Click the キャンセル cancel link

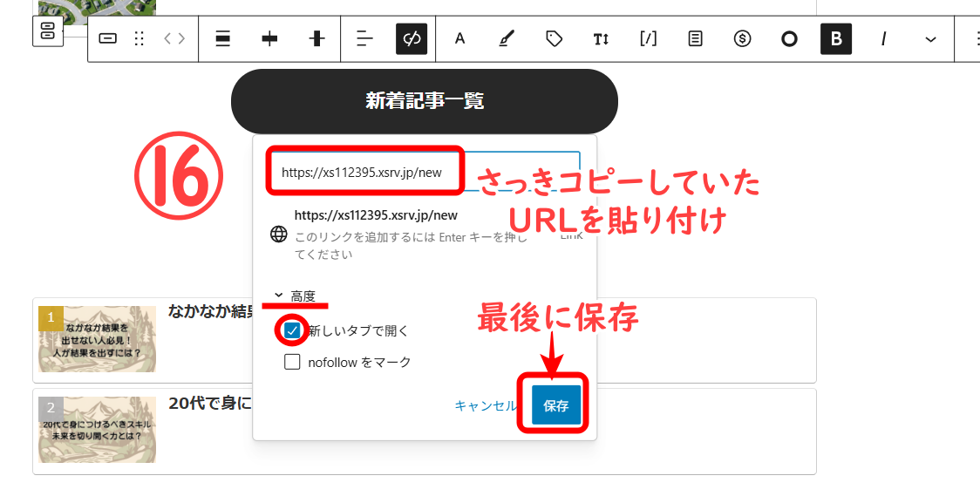pos(485,405)
